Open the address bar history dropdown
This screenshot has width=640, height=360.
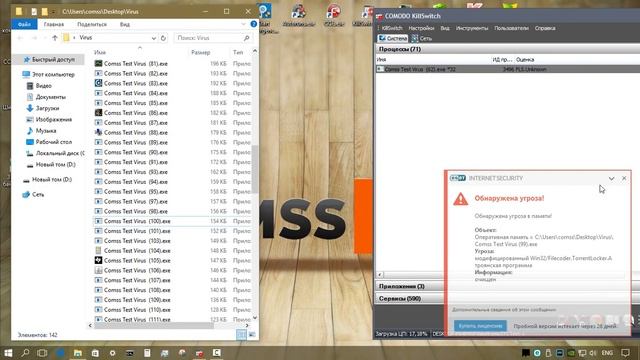(x=153, y=38)
